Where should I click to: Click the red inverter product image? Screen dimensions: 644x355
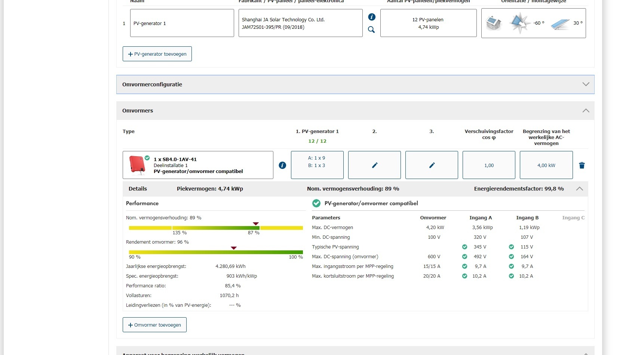click(x=137, y=165)
